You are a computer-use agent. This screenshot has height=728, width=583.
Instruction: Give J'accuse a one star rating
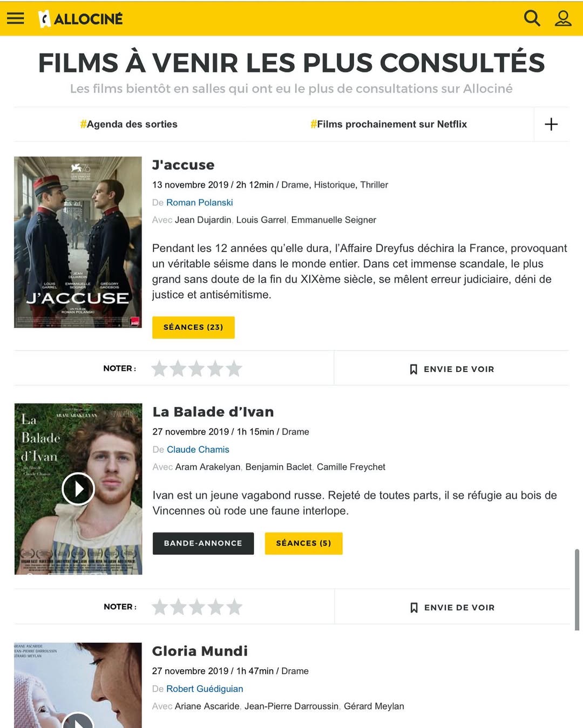[160, 369]
